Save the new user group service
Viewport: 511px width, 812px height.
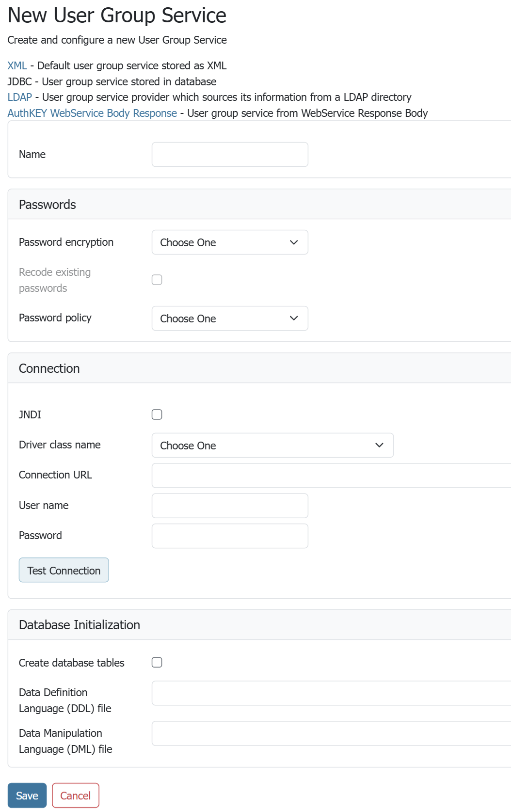(x=27, y=796)
